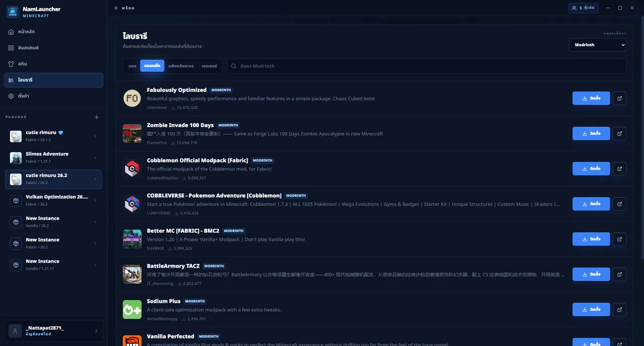Select the cutie rimuru 26.1.2 instance
644x346 pixels.
pos(53,136)
